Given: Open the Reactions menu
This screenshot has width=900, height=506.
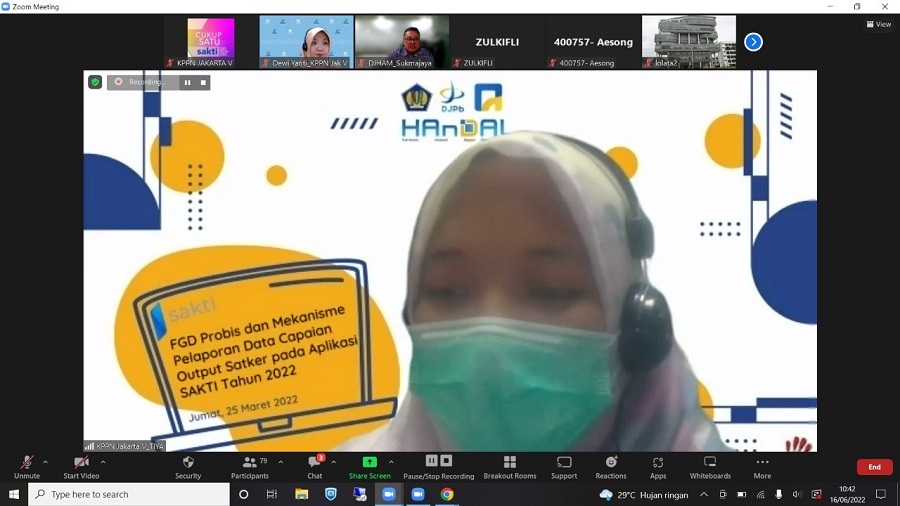Looking at the screenshot, I should click(x=610, y=466).
